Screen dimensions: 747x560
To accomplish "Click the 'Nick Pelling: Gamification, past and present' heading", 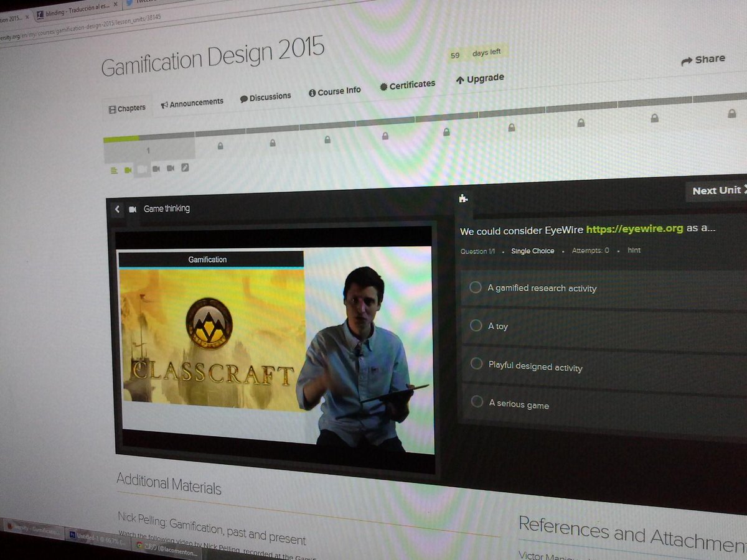I will (x=212, y=530).
